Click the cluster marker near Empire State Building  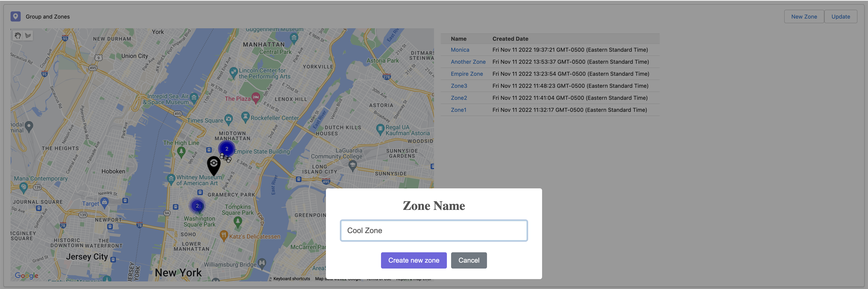point(227,149)
